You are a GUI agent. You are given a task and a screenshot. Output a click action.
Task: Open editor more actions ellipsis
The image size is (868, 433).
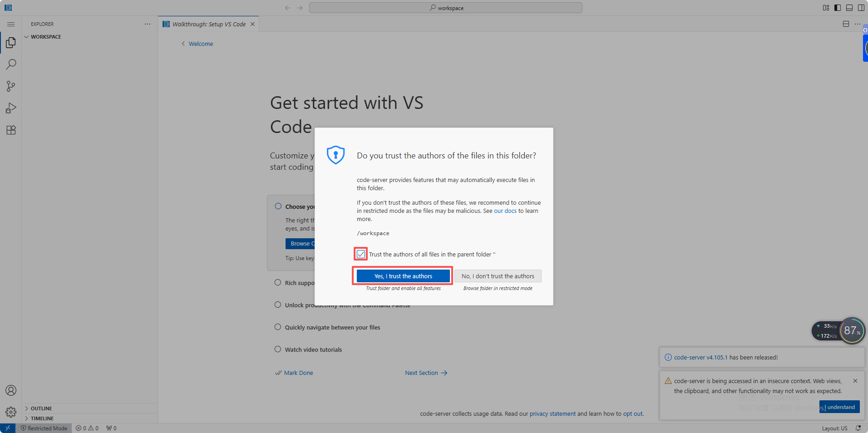858,24
